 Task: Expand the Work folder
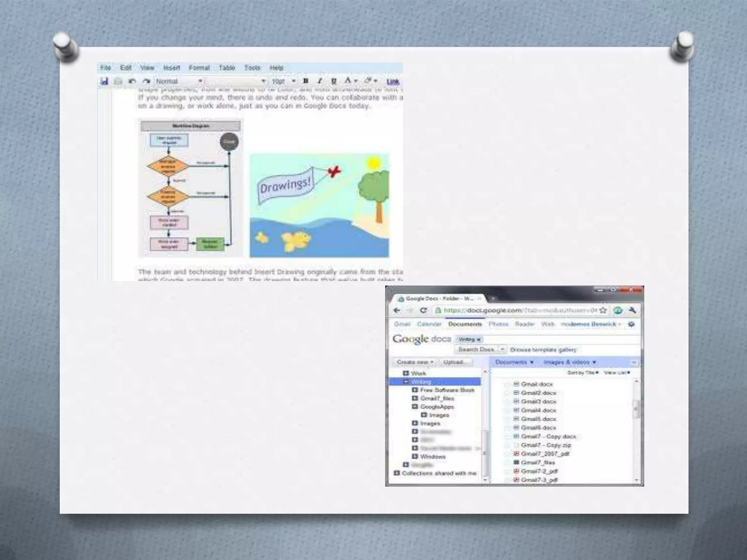coord(406,373)
